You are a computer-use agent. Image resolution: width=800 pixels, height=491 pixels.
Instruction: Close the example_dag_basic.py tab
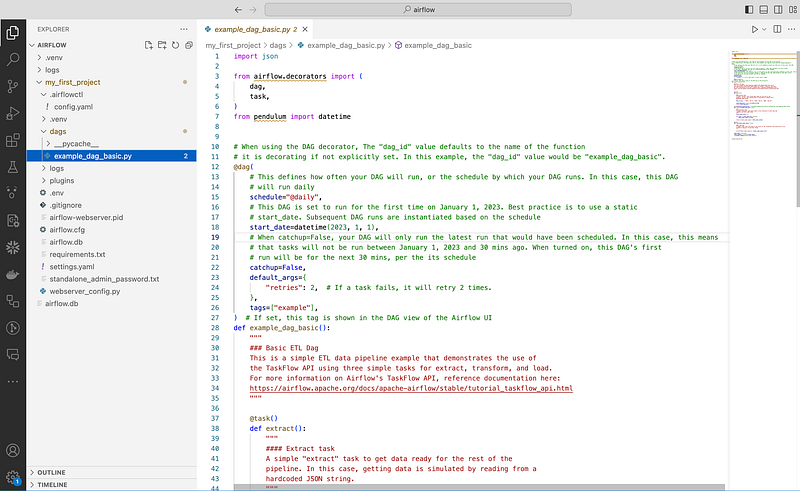[305, 29]
